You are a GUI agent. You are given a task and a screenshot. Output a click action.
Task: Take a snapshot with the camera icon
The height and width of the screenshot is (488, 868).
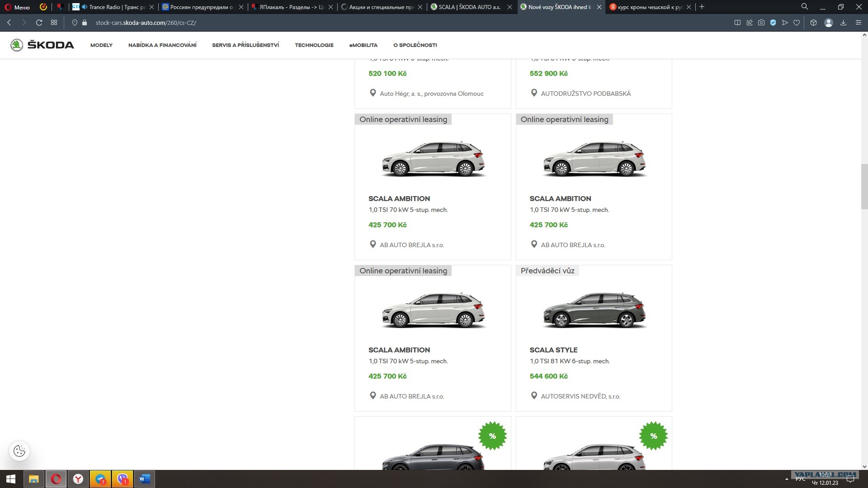[x=761, y=23]
